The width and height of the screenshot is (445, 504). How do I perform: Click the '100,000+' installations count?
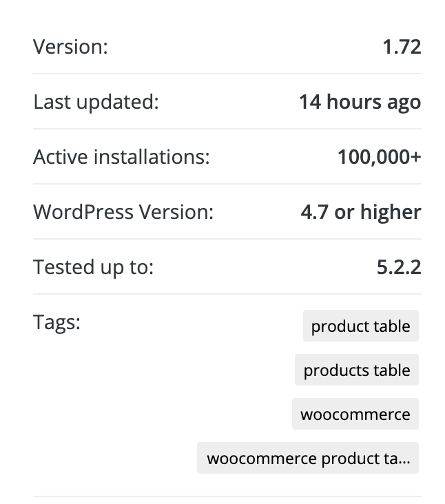380,157
